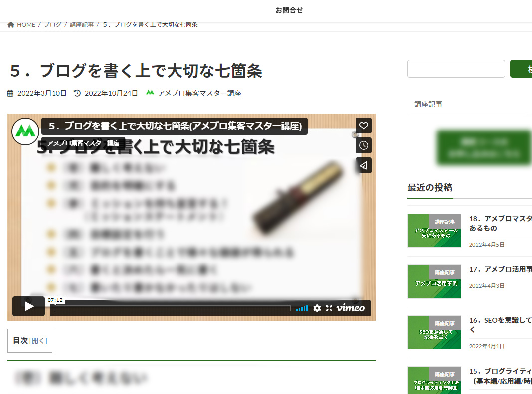Viewport: 532px width, 394px height.
Task: Open video settings gear icon
Action: (317, 308)
